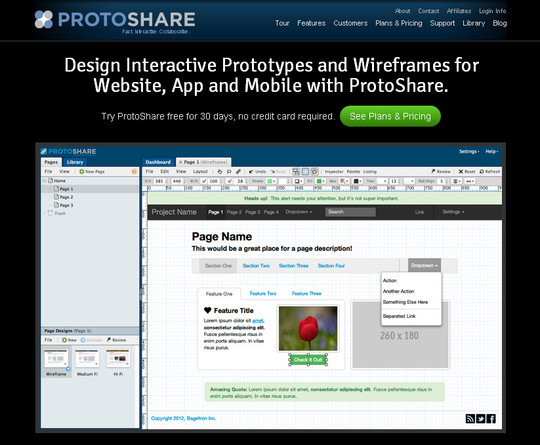The height and width of the screenshot is (445, 540).
Task: Click the green New Page plus icon
Action: point(82,172)
